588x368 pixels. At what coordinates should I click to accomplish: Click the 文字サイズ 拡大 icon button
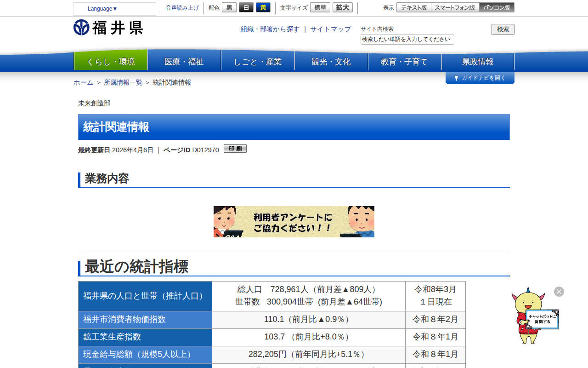click(x=342, y=7)
